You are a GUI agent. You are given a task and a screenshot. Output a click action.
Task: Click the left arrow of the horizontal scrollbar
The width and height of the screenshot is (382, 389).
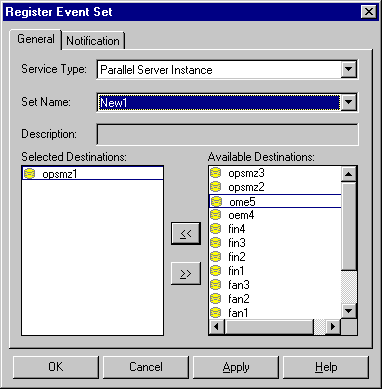217,326
